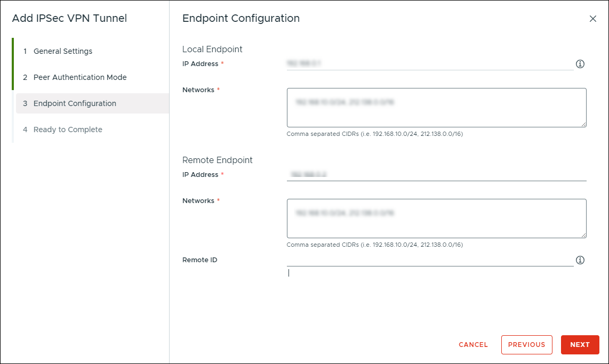Open the Ready to Complete step
The image size is (609, 364).
click(x=67, y=129)
